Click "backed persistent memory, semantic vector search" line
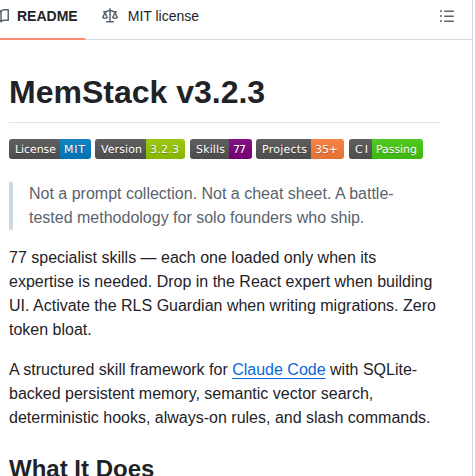Viewport: 475px width, 476px height. (x=191, y=394)
